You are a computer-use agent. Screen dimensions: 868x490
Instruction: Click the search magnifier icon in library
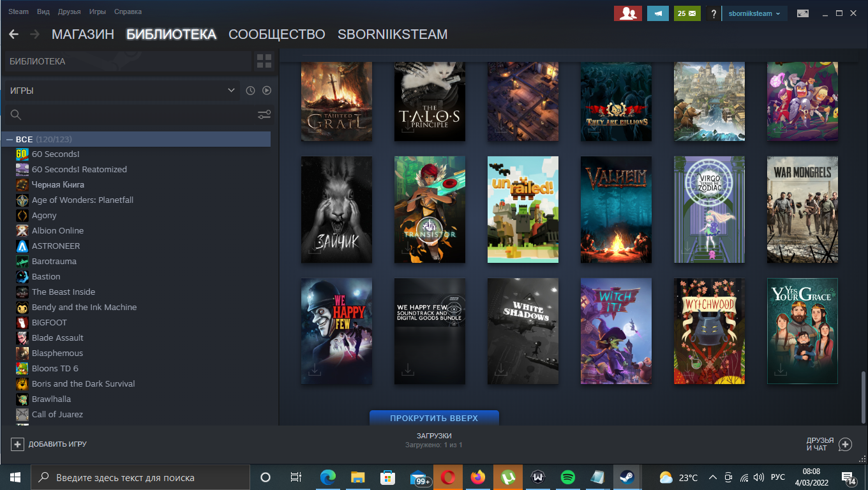click(x=16, y=115)
